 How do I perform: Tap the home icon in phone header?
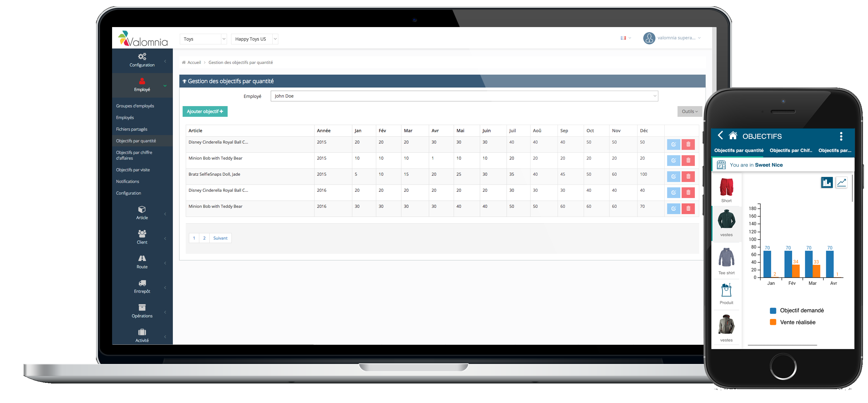pyautogui.click(x=733, y=136)
